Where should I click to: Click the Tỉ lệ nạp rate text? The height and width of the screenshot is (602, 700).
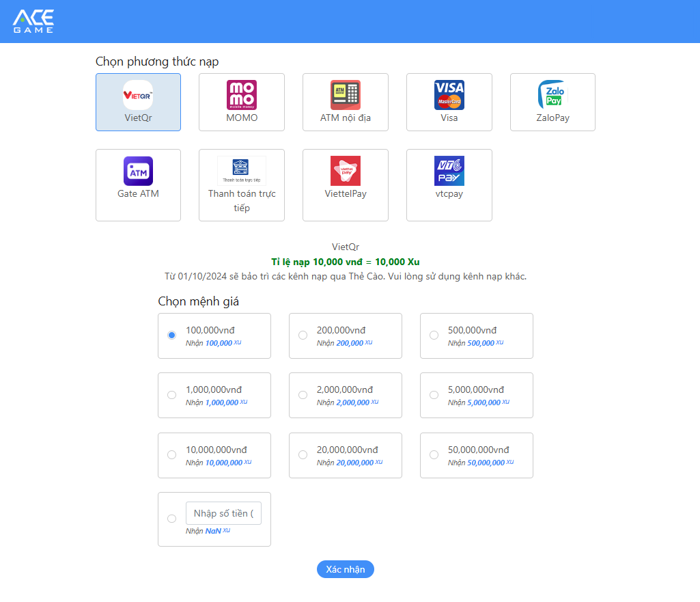346,262
